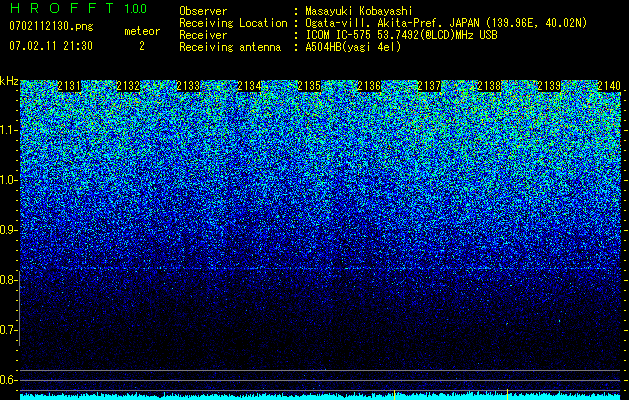Click the HROFFT program title

pyautogui.click(x=62, y=8)
